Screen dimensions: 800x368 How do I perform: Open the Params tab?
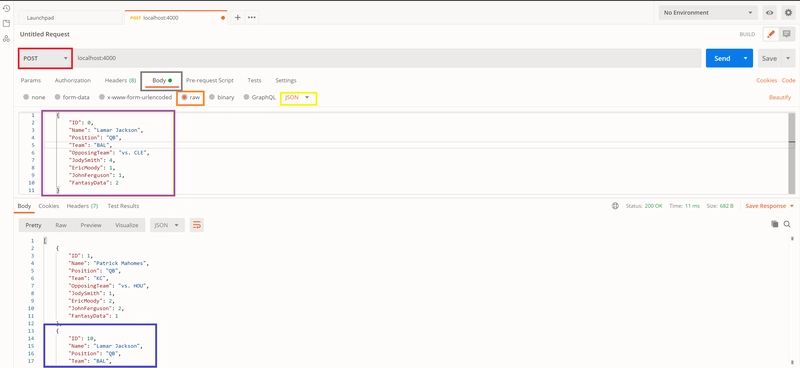[x=31, y=81]
